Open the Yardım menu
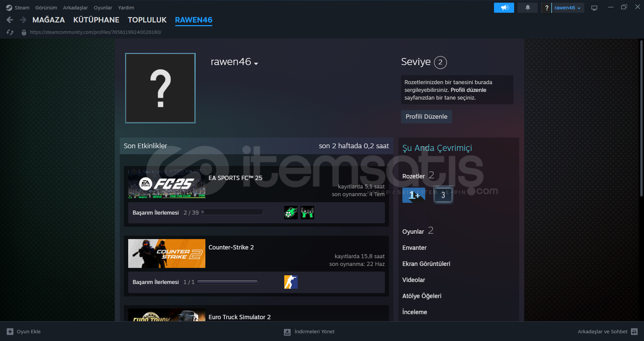The width and height of the screenshot is (644, 341). (126, 8)
